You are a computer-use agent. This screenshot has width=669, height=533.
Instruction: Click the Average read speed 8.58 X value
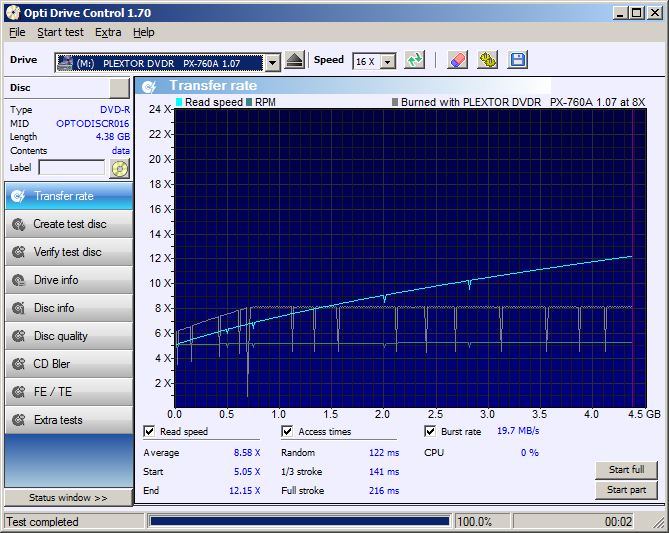click(247, 453)
